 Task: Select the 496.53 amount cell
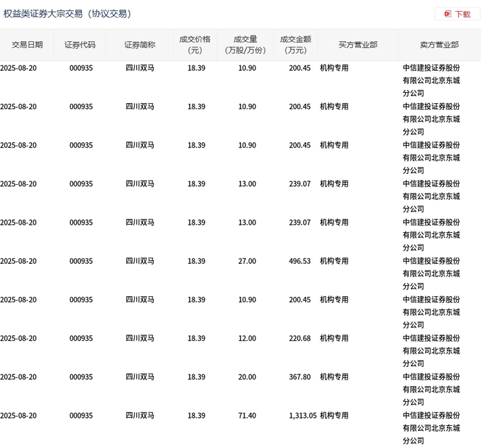pos(300,261)
